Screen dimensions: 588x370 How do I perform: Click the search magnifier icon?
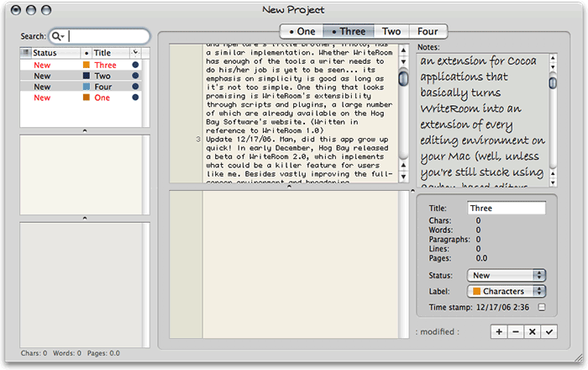point(56,36)
